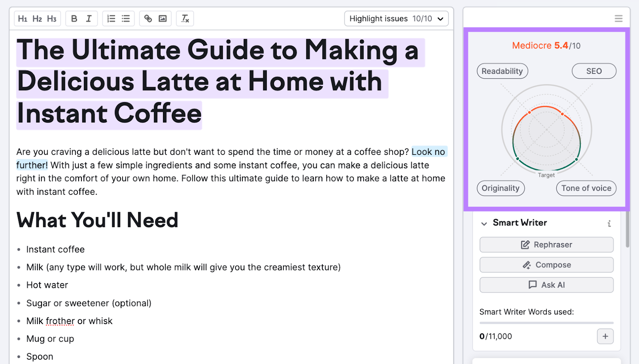
Task: Insert a hyperlink using the link icon
Action: coord(148,18)
